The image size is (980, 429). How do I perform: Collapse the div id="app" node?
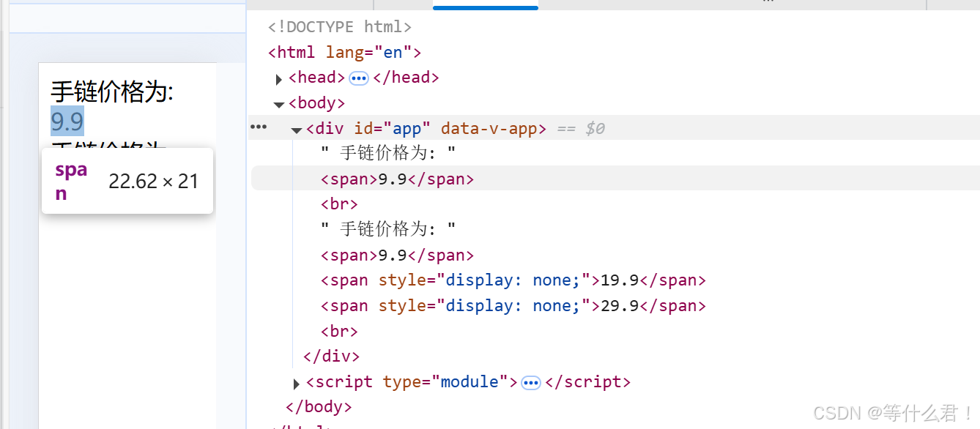tap(297, 130)
